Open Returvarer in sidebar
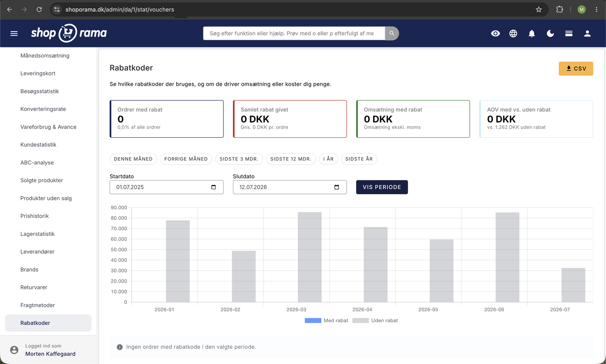Screen dimensions: 606x364 [x=34, y=287]
